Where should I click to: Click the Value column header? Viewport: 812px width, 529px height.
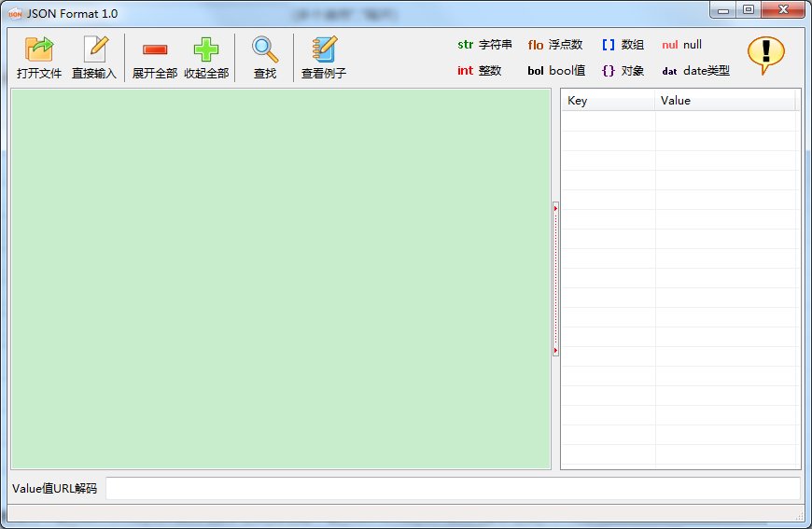[x=725, y=101]
